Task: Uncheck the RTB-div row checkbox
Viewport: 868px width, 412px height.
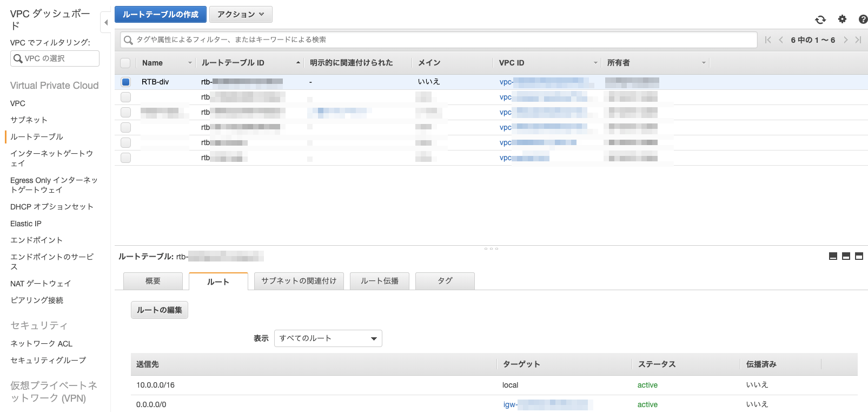Action: (x=125, y=82)
